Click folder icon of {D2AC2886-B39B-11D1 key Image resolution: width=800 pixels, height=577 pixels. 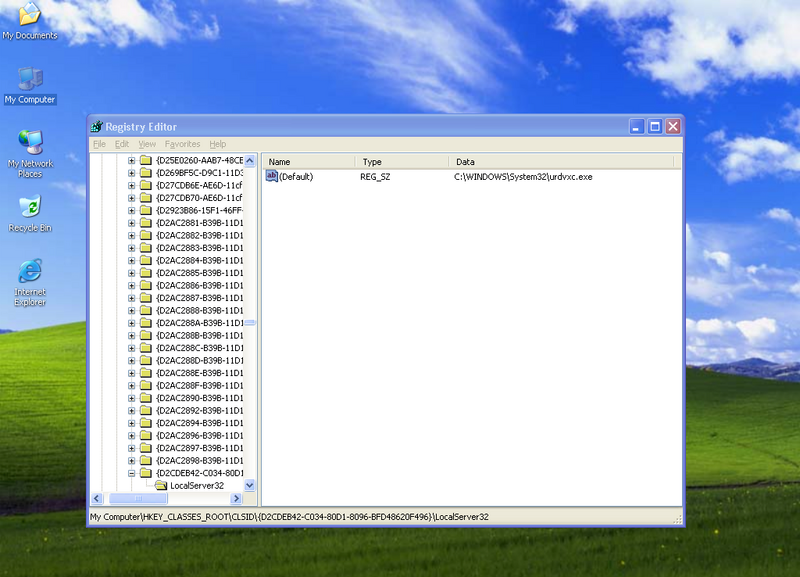tap(146, 285)
